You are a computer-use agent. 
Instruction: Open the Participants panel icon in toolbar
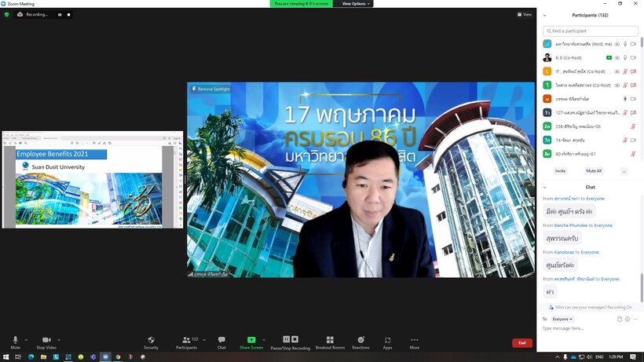(186, 340)
